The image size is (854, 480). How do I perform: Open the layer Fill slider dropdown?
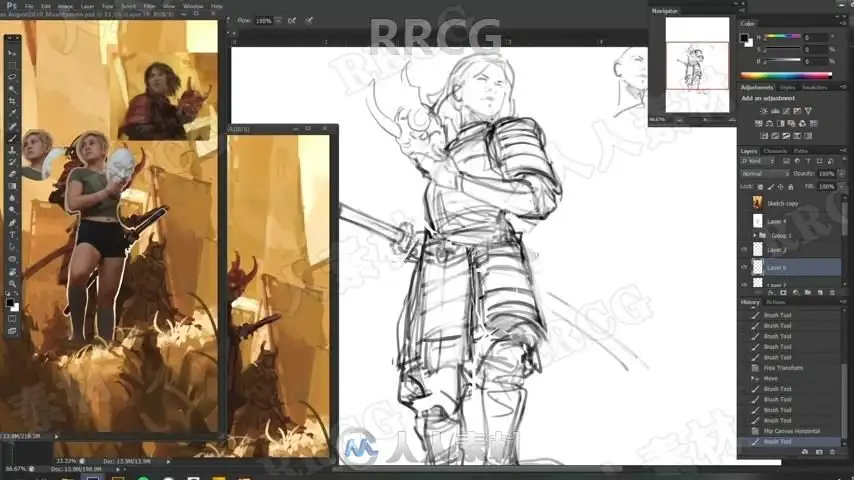pos(841,187)
